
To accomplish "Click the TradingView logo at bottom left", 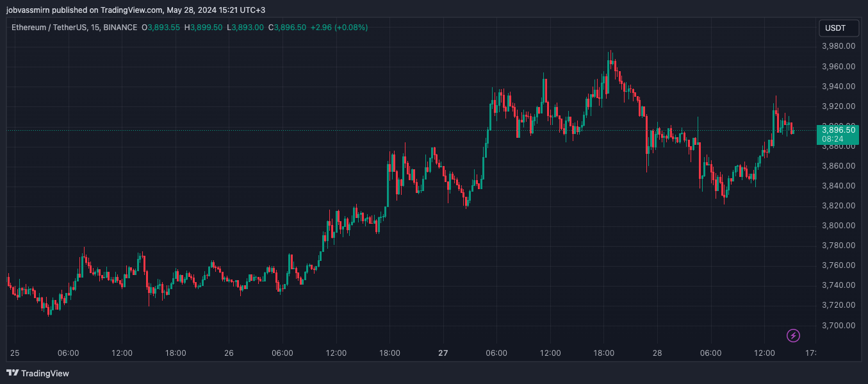I will coord(38,373).
